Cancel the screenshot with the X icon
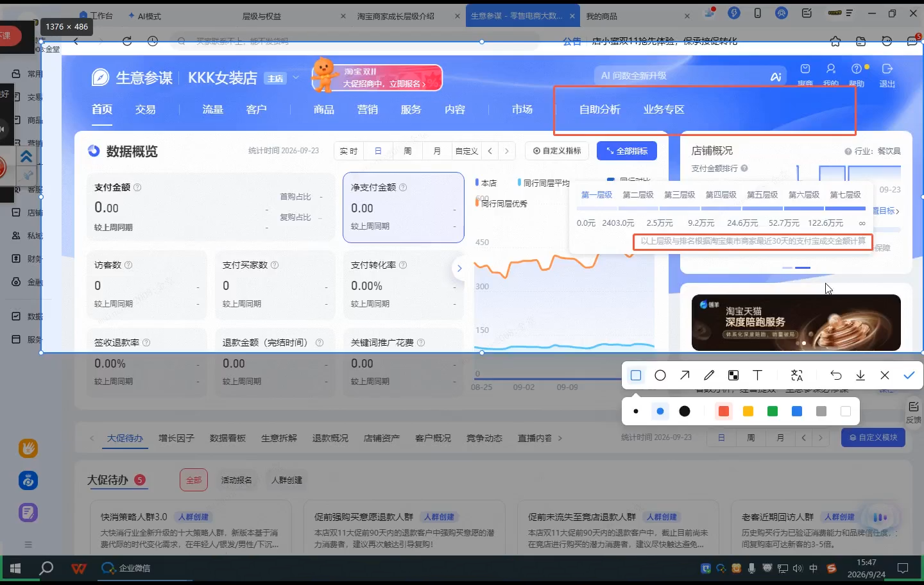The image size is (924, 585). (x=885, y=375)
